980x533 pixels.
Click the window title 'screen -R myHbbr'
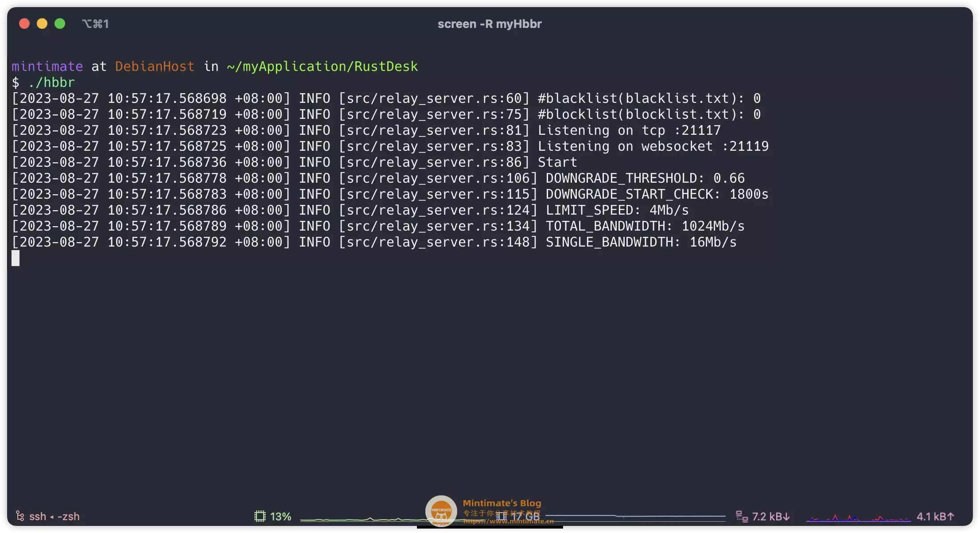click(x=490, y=24)
